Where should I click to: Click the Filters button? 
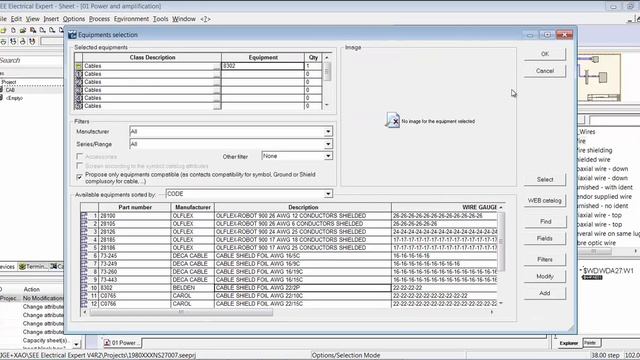544,259
